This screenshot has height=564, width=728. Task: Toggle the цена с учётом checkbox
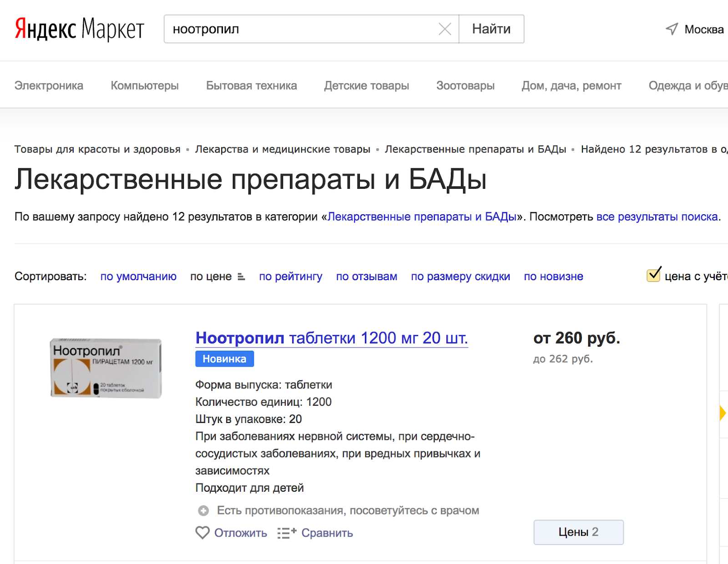click(654, 275)
